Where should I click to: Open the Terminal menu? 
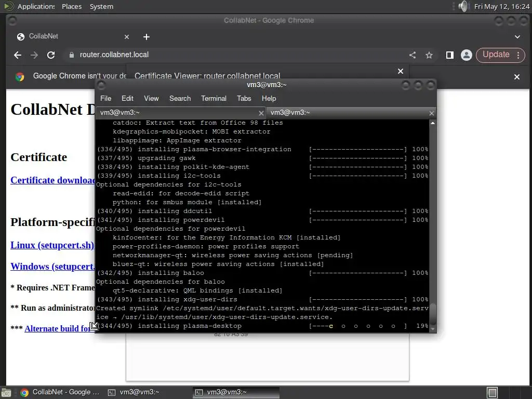(x=214, y=98)
